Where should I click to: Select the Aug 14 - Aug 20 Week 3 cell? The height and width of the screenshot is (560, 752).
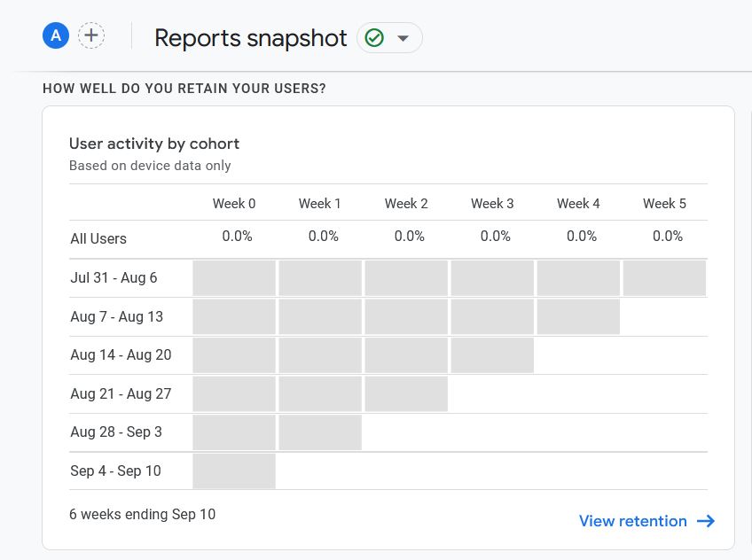(492, 355)
